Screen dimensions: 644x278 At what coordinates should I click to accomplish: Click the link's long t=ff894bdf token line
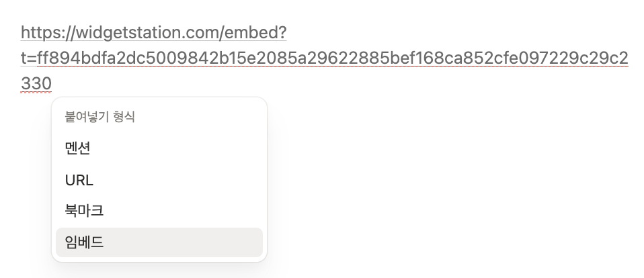click(325, 58)
